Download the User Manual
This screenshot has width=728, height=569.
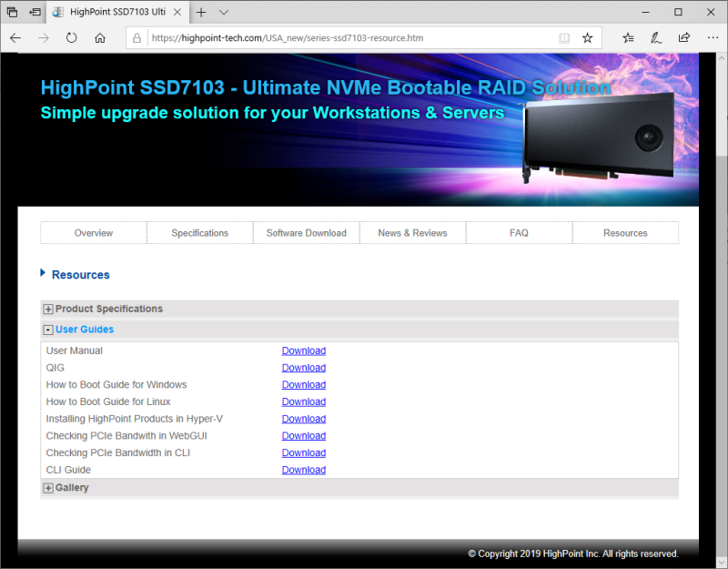304,351
